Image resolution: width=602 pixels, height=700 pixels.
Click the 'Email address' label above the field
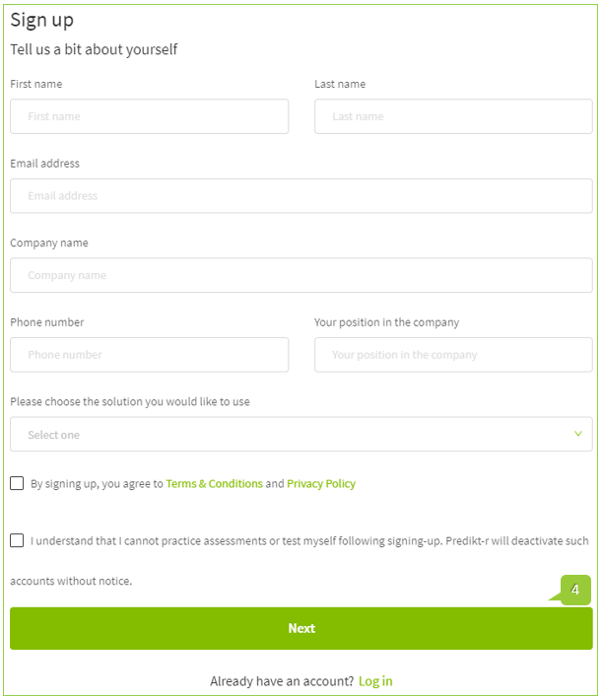45,164
